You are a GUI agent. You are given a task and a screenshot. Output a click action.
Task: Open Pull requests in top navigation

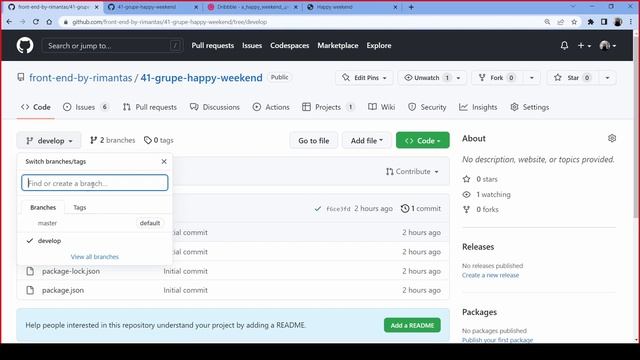[x=213, y=46]
